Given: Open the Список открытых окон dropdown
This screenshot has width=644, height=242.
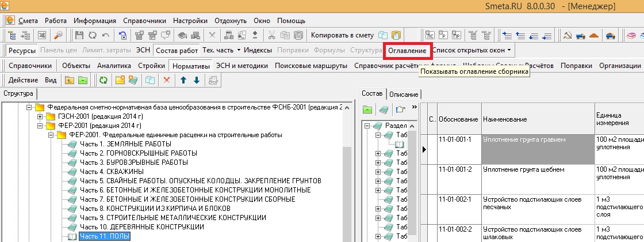Looking at the screenshot, I should tap(471, 51).
